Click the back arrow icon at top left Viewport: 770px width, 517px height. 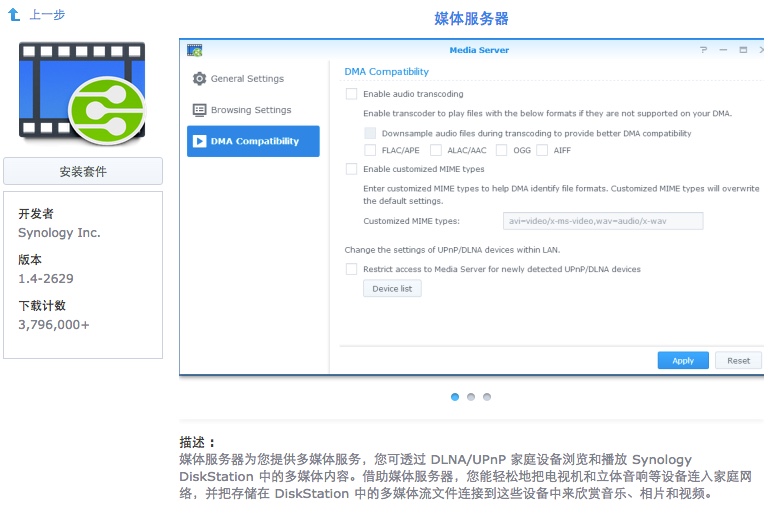[x=14, y=15]
